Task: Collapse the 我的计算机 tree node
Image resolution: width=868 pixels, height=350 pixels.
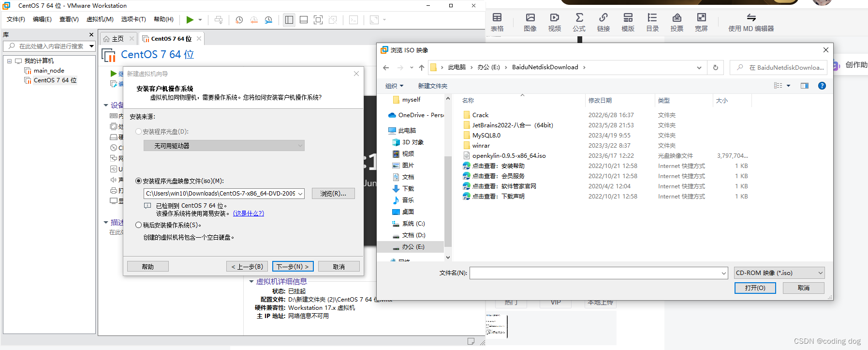Action: point(9,61)
